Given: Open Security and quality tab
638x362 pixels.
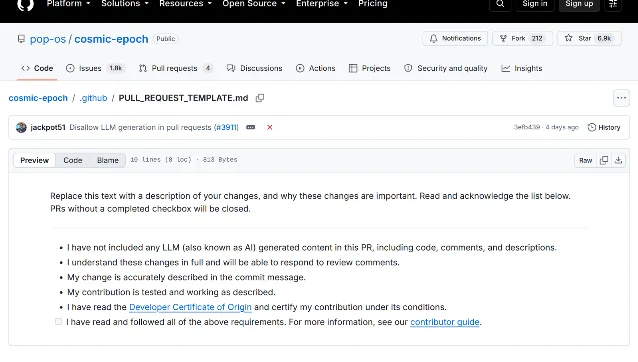Looking at the screenshot, I should [x=446, y=68].
